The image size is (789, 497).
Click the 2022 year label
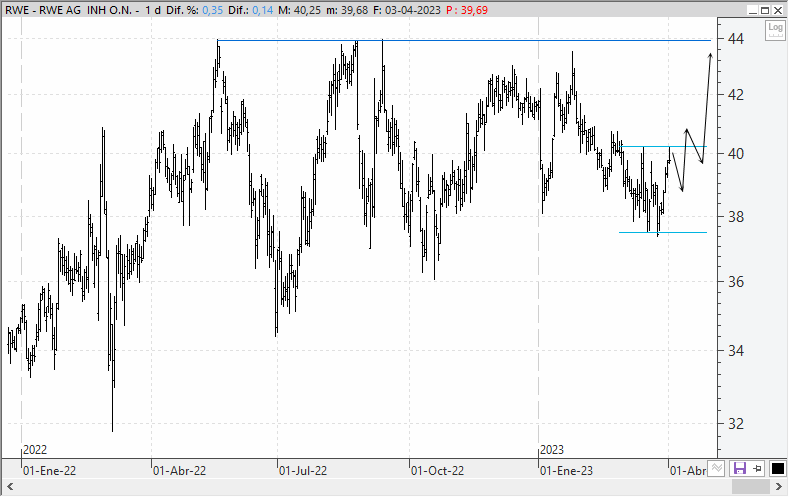point(35,450)
